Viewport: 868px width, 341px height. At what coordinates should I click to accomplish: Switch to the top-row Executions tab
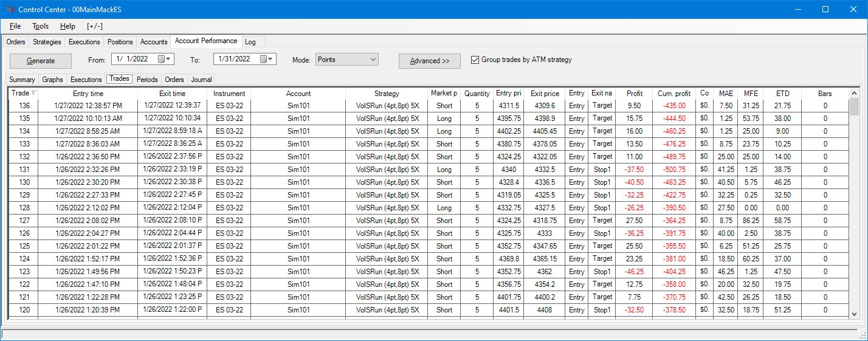click(84, 42)
